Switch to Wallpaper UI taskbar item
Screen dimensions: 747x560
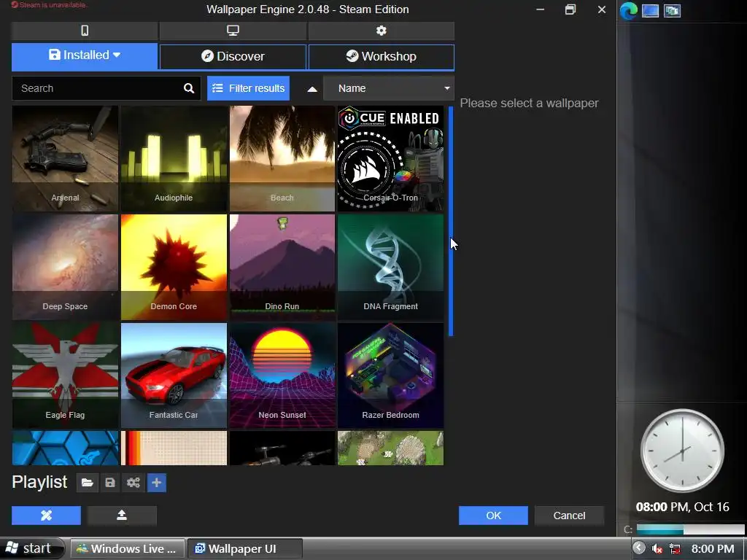click(x=244, y=548)
